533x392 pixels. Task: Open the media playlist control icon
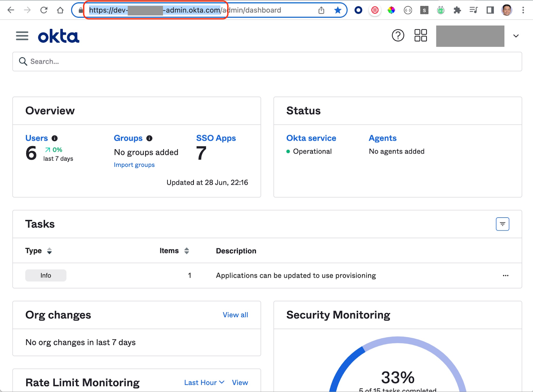pyautogui.click(x=473, y=10)
